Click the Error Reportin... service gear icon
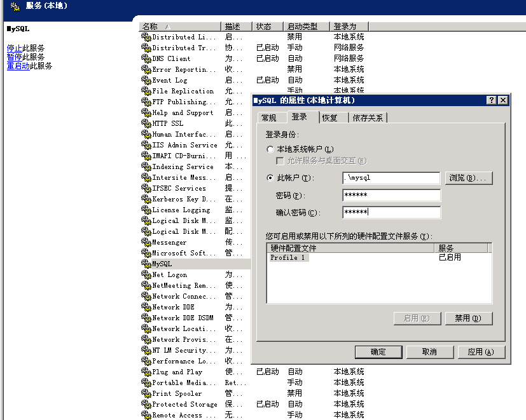The height and width of the screenshot is (420, 526). (146, 69)
